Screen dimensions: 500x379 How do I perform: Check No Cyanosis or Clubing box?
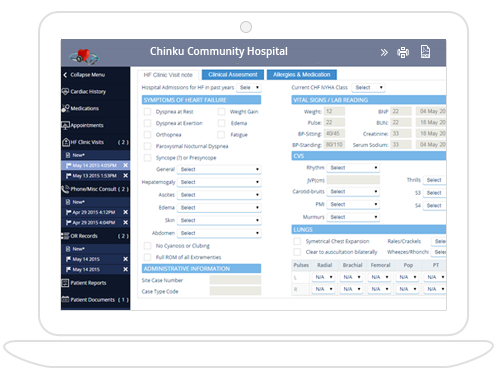click(147, 246)
